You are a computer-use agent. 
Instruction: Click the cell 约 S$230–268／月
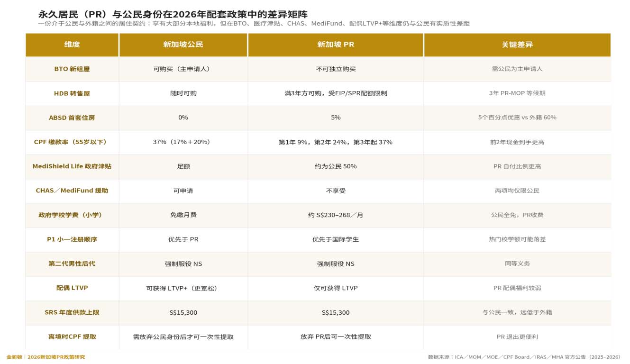pyautogui.click(x=336, y=215)
